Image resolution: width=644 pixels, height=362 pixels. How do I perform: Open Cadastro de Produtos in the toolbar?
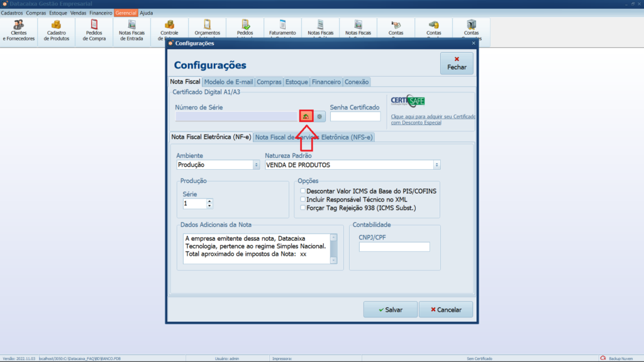57,30
